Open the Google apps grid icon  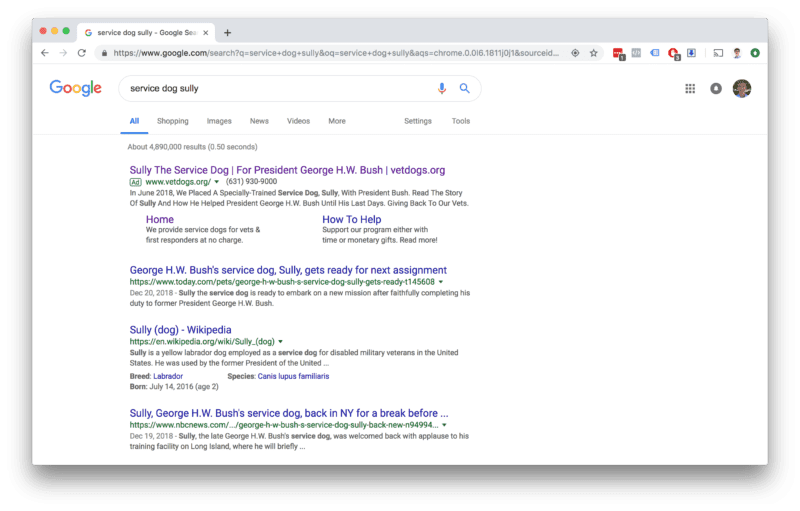690,89
